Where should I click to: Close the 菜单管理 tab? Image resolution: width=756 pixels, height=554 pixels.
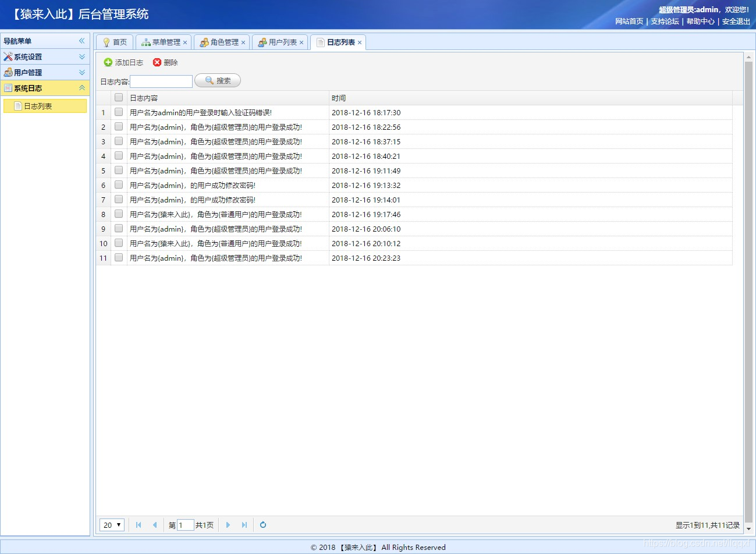(185, 42)
